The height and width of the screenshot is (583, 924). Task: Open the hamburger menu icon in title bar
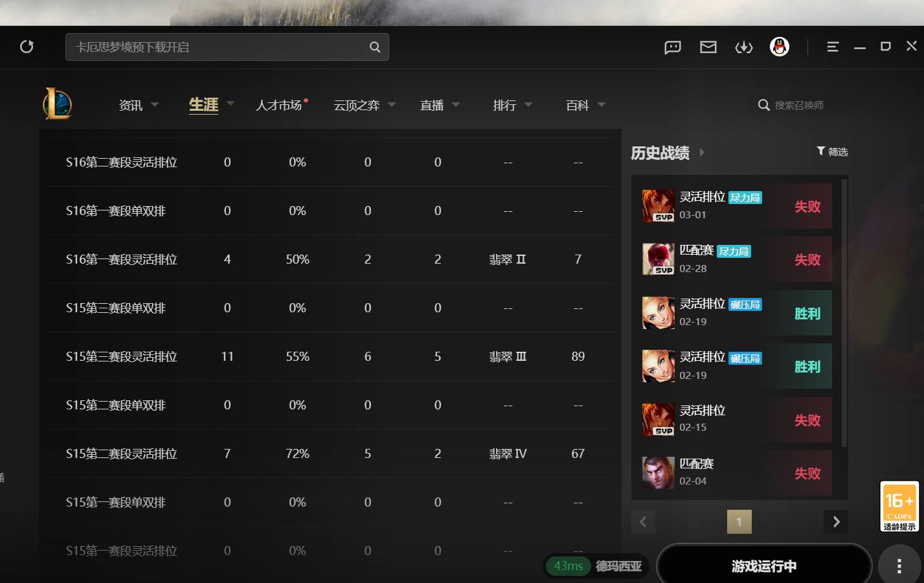point(833,47)
